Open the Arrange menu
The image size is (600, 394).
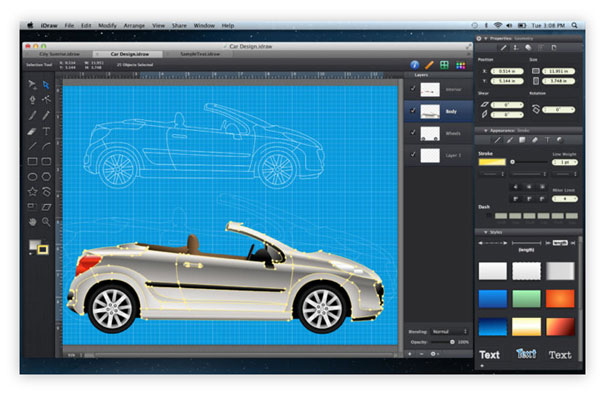pos(134,26)
